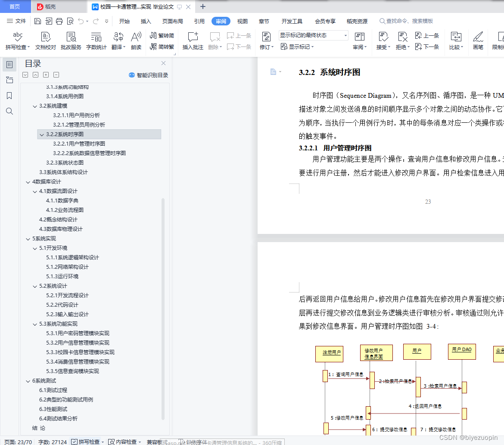This screenshot has width=504, height=445.
Task: Switch to the 插入 ribbon tab
Action: 146,21
